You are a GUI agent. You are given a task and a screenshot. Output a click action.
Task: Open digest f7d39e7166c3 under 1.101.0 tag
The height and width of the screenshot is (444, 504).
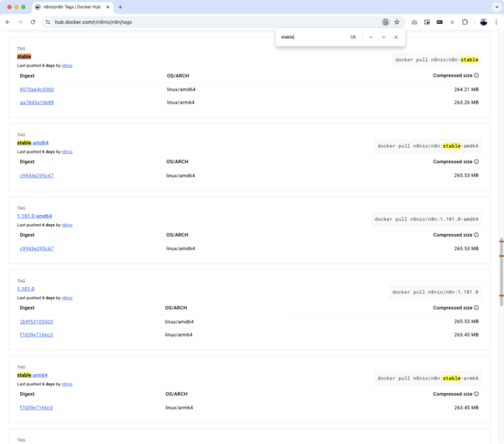(x=36, y=335)
